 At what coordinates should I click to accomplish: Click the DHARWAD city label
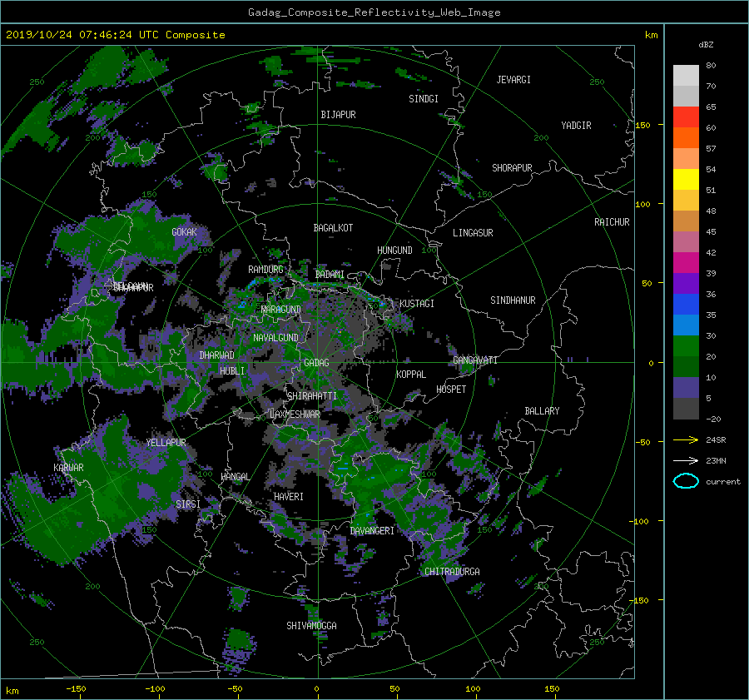point(216,355)
